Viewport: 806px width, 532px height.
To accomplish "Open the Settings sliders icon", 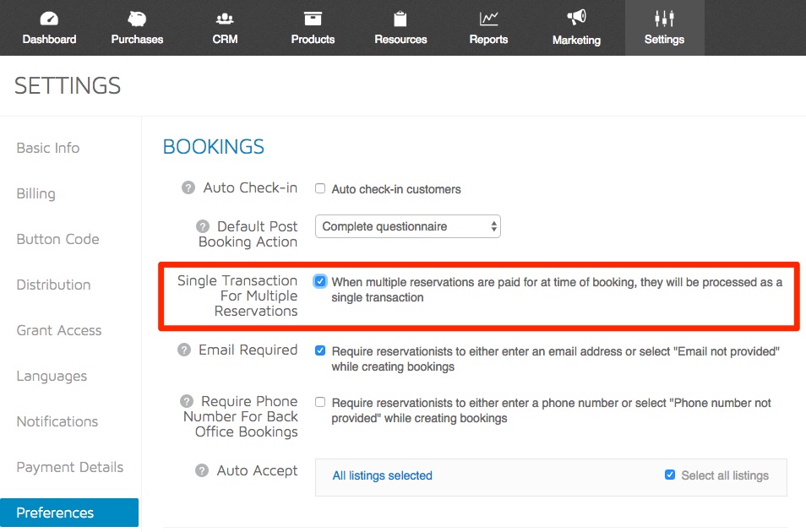I will click(664, 19).
